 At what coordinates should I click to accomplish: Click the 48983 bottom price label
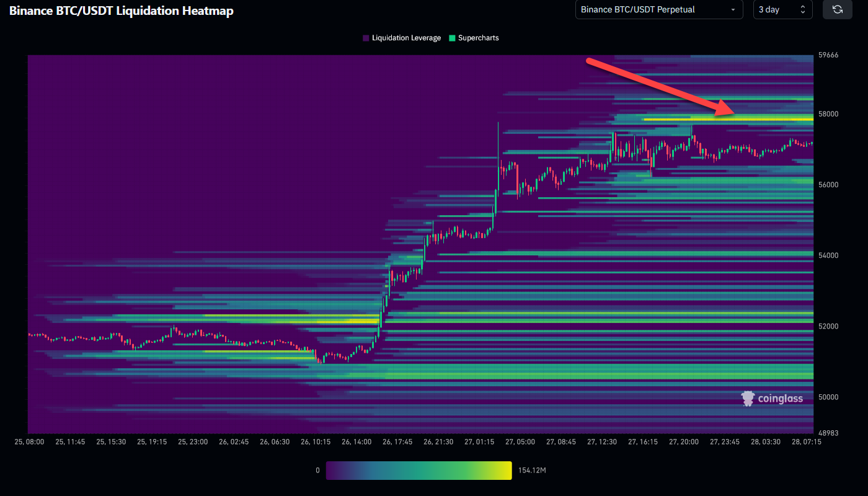click(x=828, y=433)
